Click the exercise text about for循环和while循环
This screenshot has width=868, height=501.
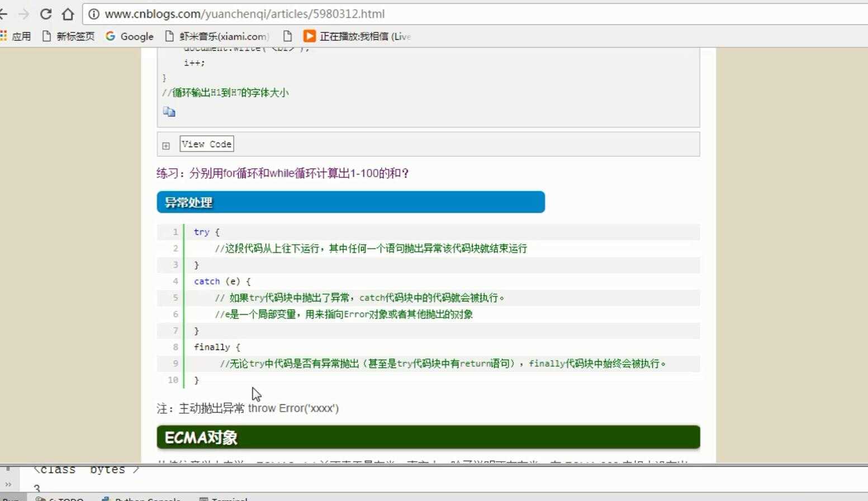point(283,173)
